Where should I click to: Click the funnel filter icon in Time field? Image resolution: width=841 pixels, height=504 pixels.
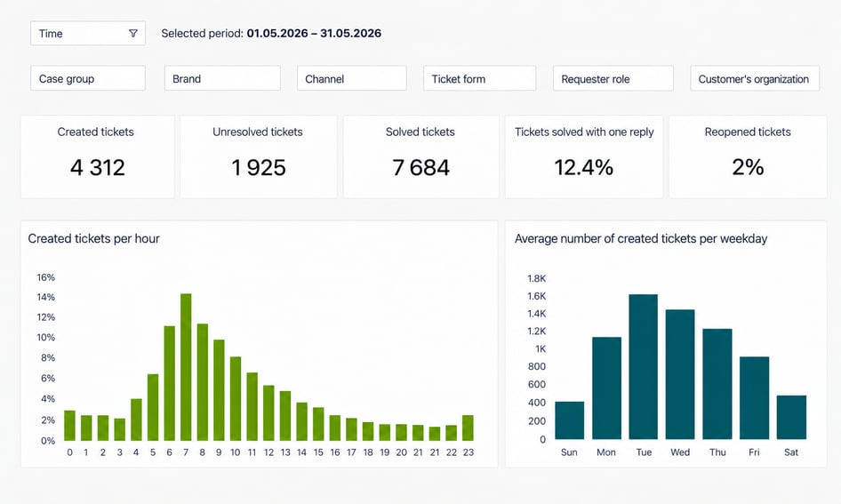click(133, 33)
